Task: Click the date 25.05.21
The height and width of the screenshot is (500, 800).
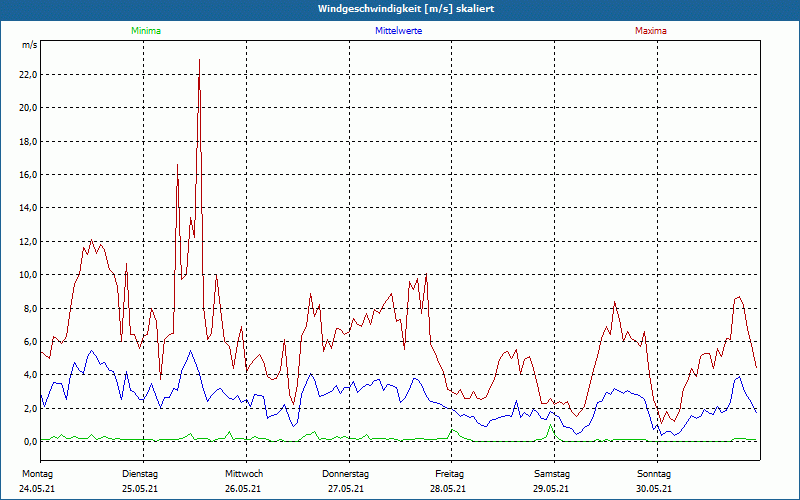Action: (x=140, y=489)
